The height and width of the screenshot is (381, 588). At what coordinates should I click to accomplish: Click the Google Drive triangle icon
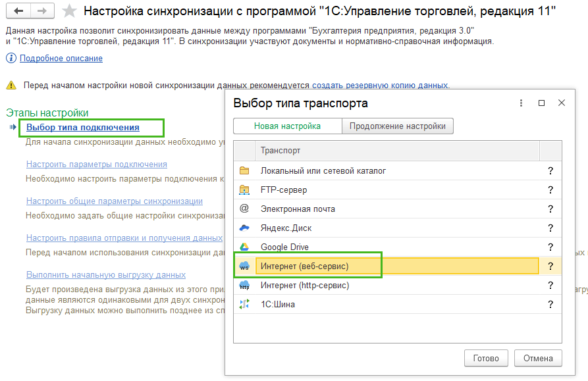click(x=244, y=247)
